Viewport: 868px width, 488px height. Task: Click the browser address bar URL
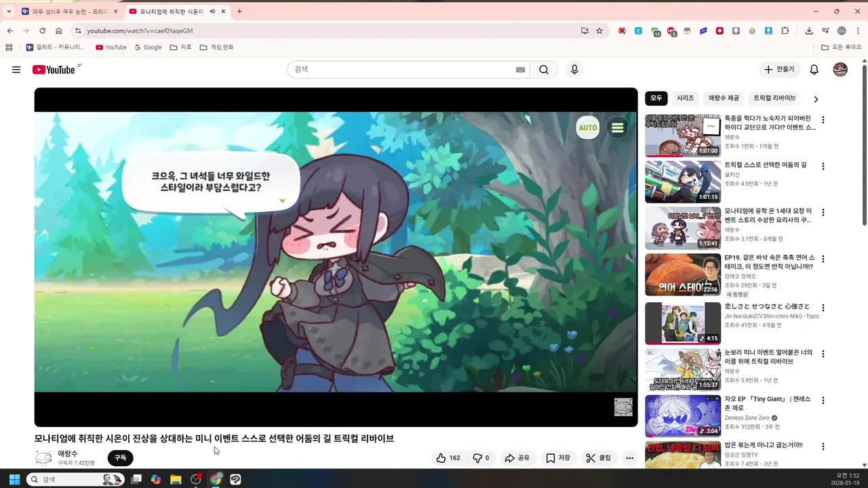(140, 30)
